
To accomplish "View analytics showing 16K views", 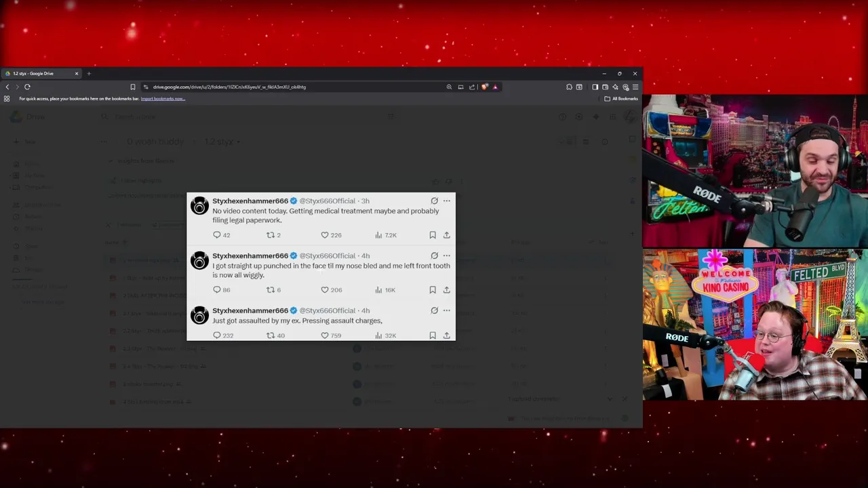I will [x=385, y=290].
